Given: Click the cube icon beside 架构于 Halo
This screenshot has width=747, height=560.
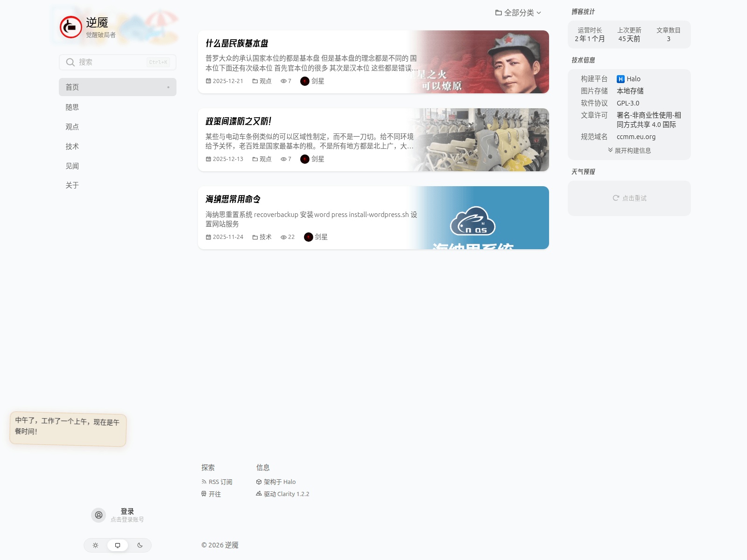Looking at the screenshot, I should coord(259,482).
